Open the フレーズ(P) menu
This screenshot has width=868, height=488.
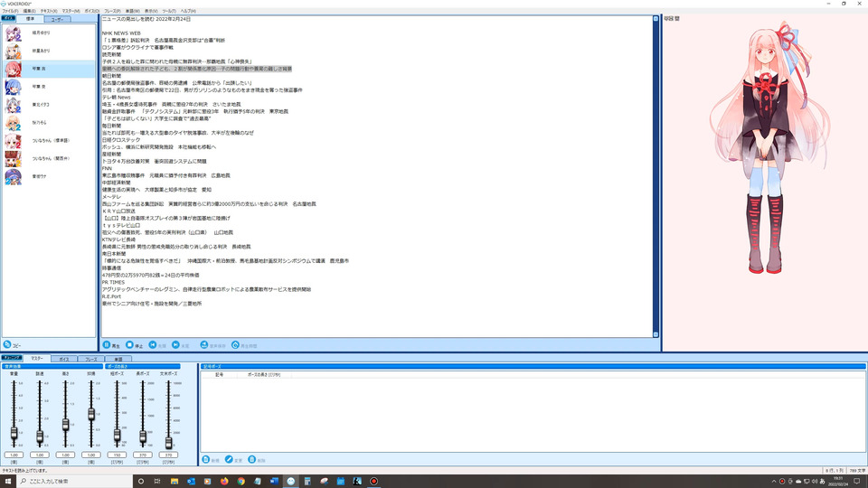[112, 11]
